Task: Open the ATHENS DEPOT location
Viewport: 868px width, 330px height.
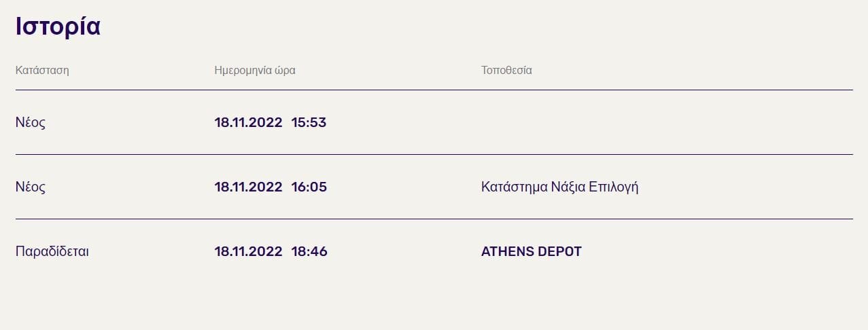Action: point(532,251)
